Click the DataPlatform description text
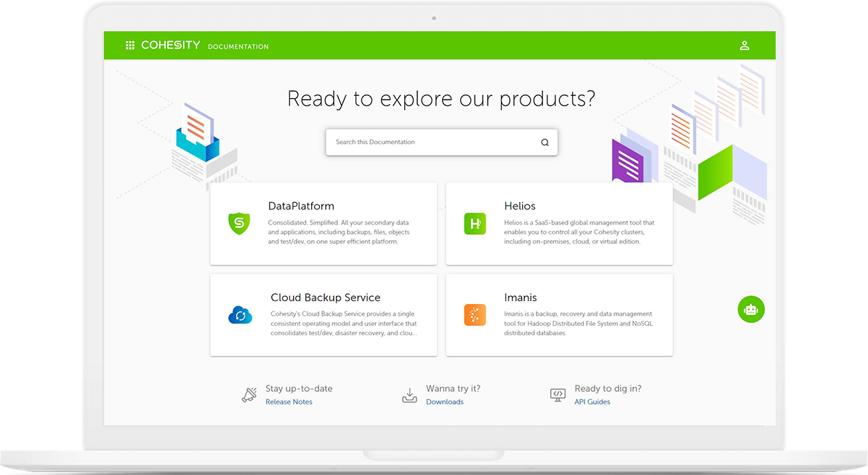This screenshot has height=475, width=868. (339, 232)
